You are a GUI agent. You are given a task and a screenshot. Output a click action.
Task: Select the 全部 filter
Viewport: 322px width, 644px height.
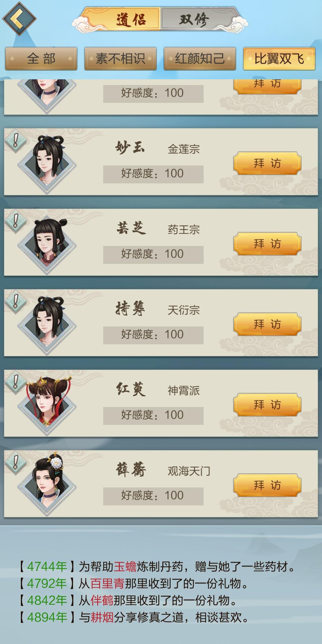pyautogui.click(x=41, y=59)
